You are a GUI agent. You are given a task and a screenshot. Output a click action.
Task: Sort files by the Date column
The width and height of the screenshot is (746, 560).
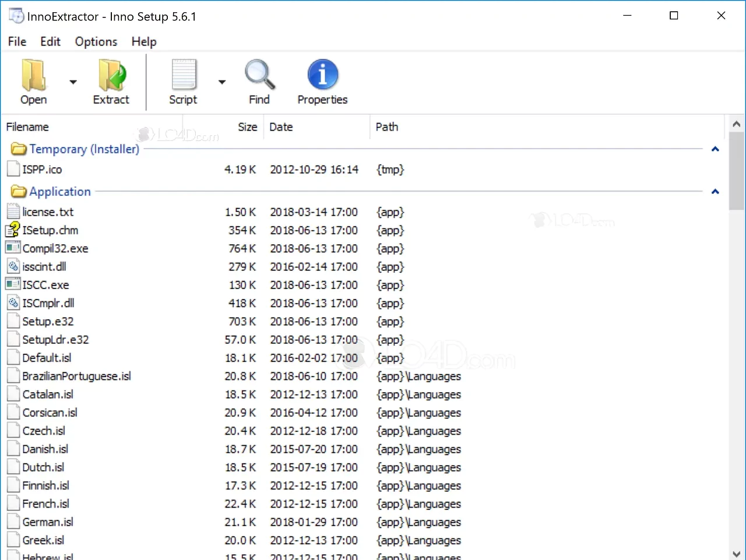tap(281, 127)
